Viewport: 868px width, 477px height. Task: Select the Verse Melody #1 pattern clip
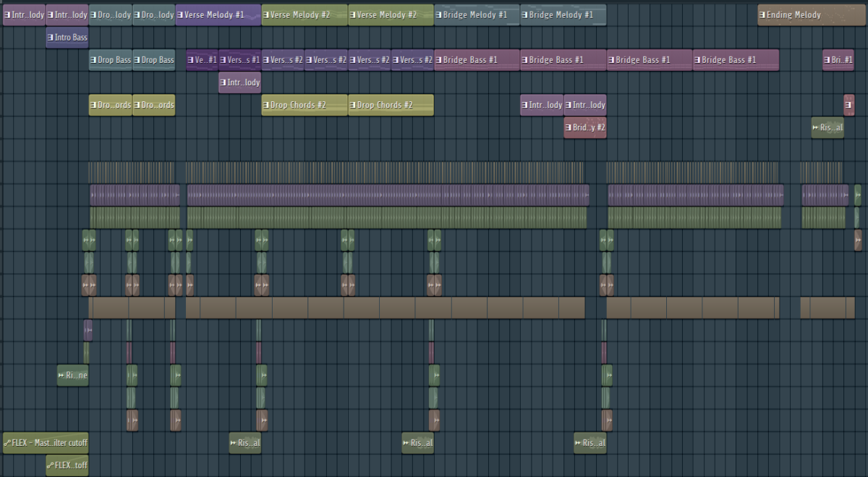(218, 15)
